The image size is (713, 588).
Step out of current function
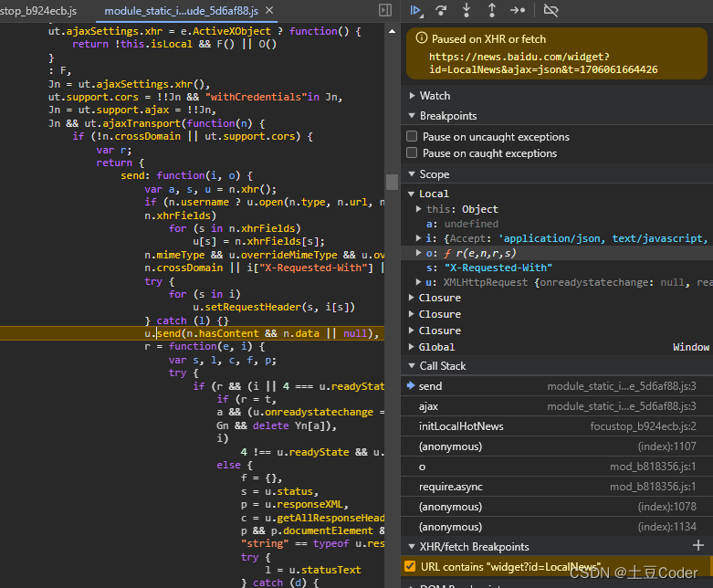[x=491, y=10]
